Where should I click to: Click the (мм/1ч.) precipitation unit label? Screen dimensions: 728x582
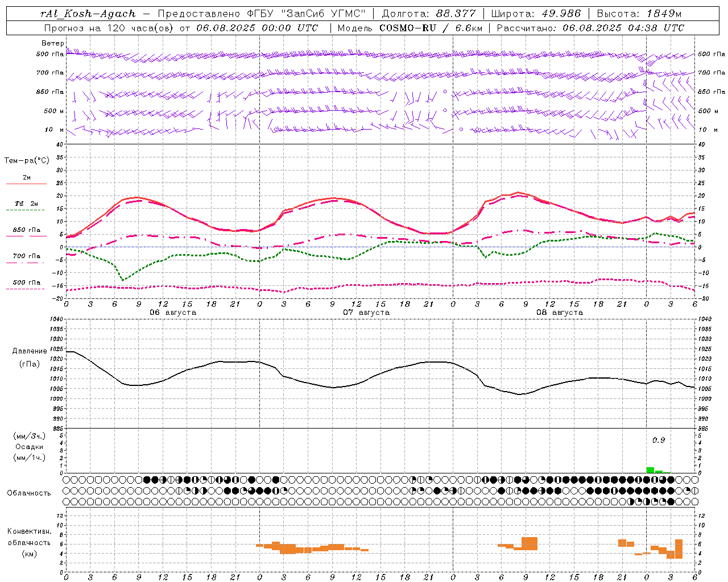coord(30,458)
